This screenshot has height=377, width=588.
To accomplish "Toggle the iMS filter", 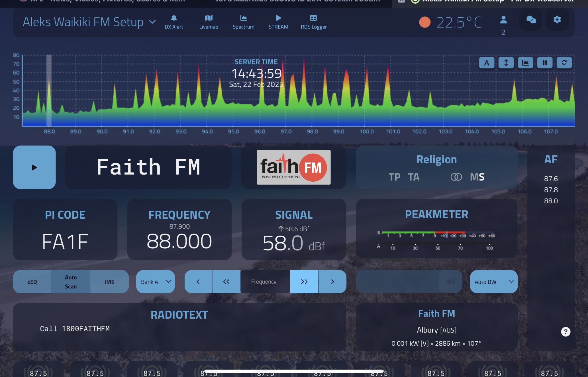I will tap(109, 282).
